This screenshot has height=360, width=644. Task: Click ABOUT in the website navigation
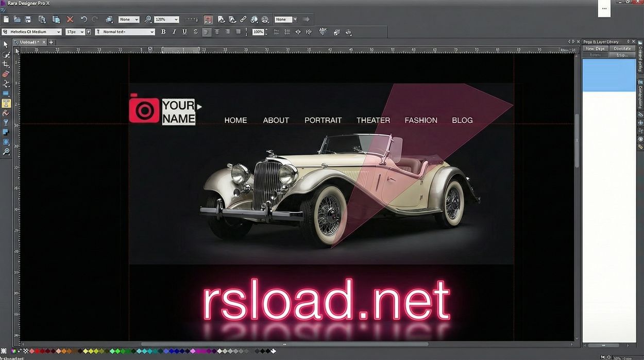(x=276, y=120)
